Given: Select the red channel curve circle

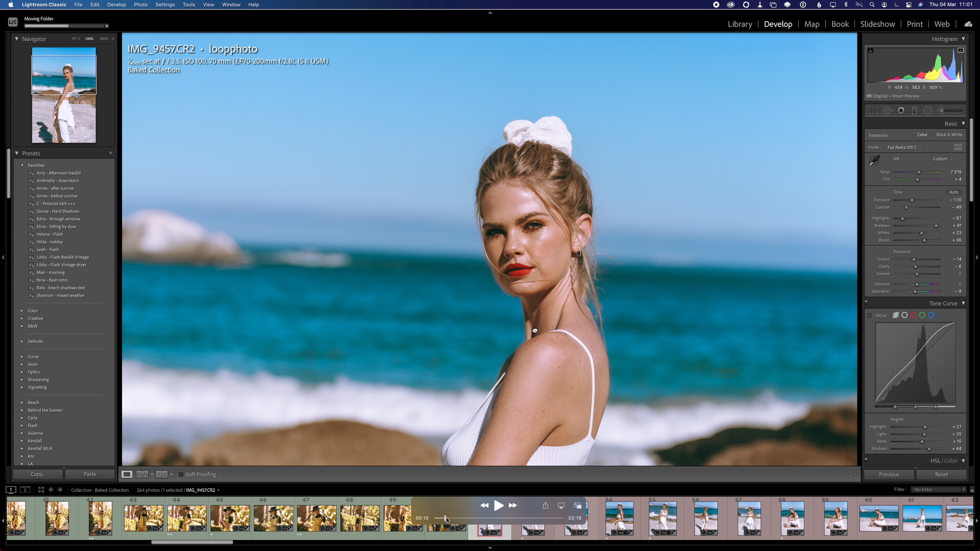Looking at the screenshot, I should pos(913,315).
